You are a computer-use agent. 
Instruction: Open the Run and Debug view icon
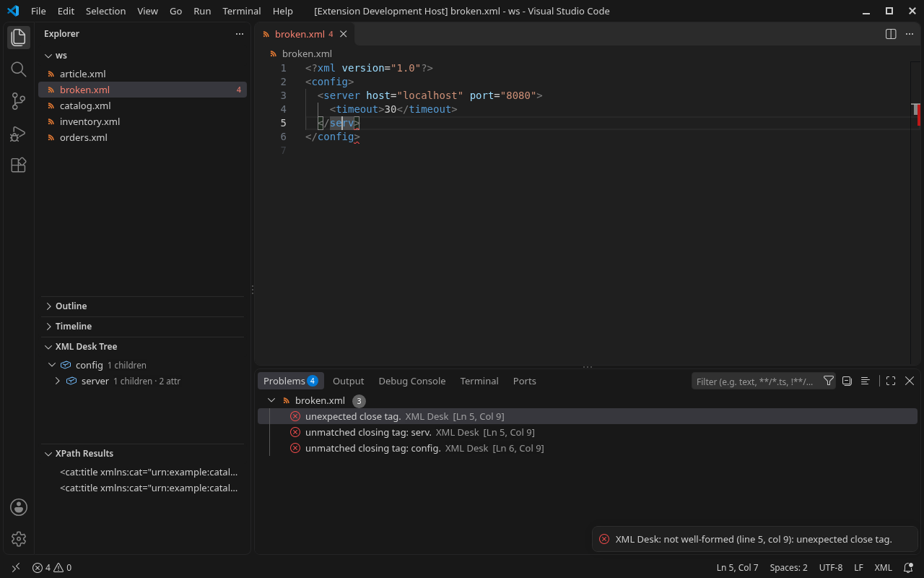(19, 134)
